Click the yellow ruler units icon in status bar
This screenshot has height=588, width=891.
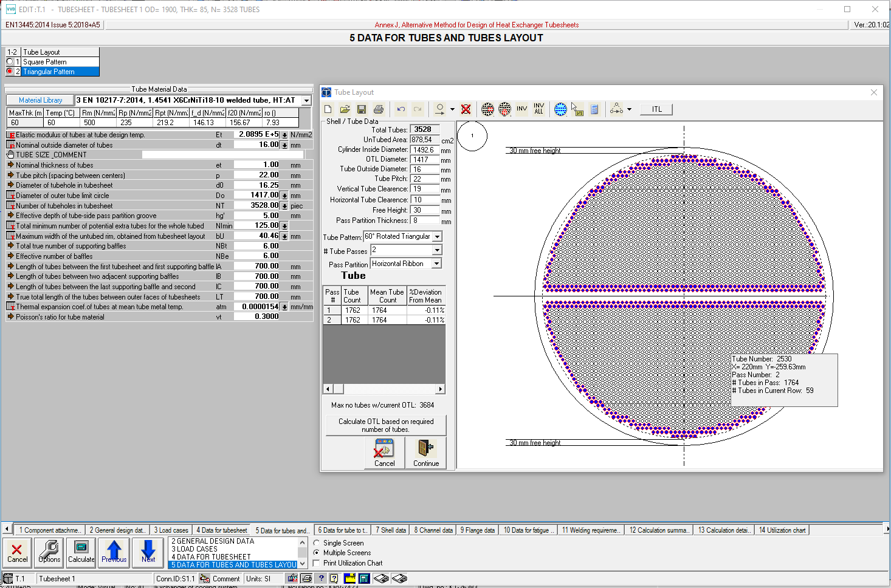pos(349,578)
